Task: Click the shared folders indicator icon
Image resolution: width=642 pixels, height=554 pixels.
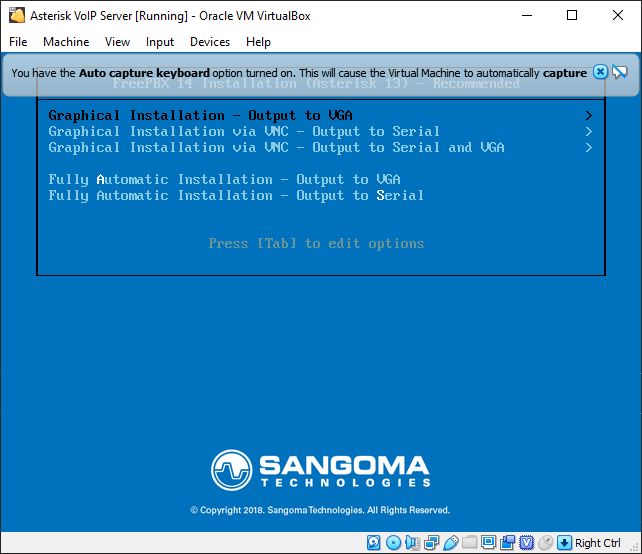Action: point(470,543)
